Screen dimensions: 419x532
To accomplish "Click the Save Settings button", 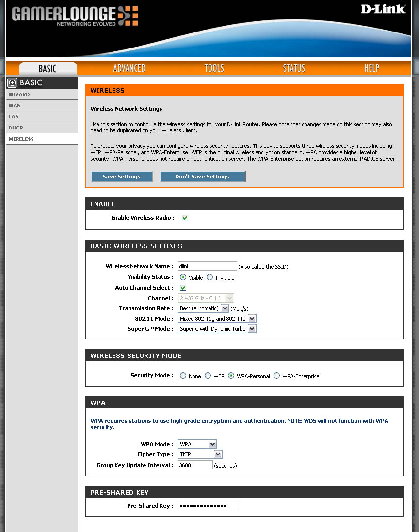I will 122,177.
